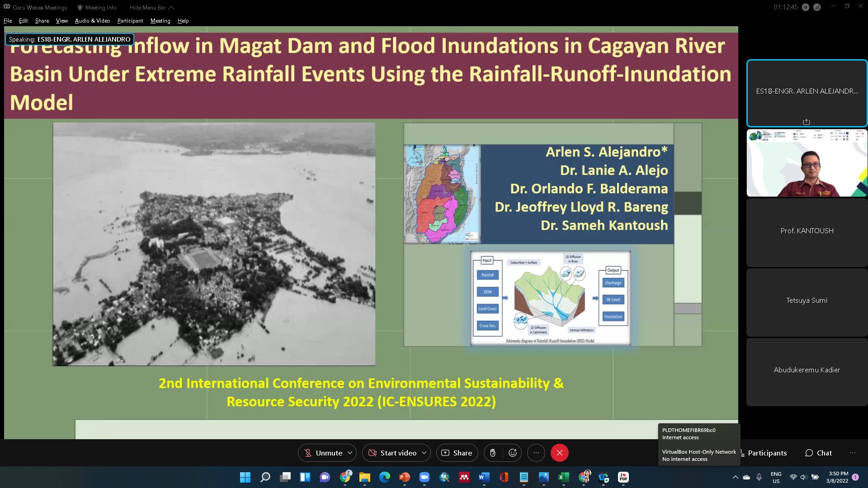Image resolution: width=868 pixels, height=488 pixels.
Task: Open the Chat panel
Action: [x=818, y=453]
